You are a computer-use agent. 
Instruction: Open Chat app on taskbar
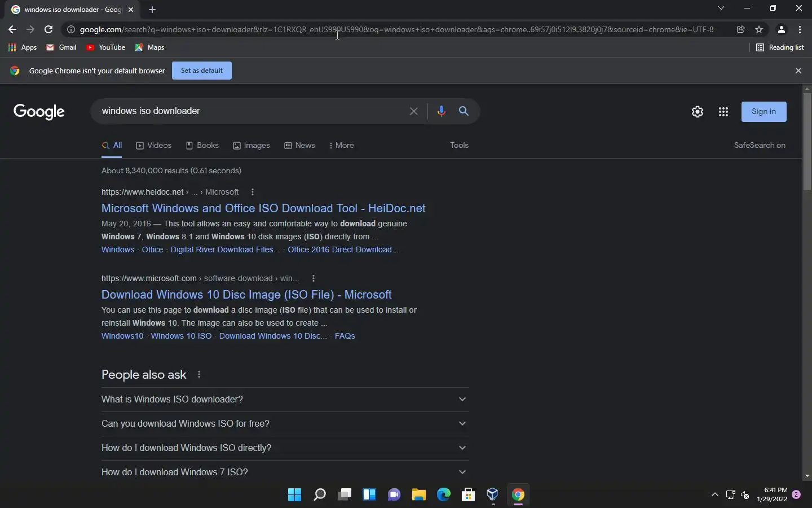(x=394, y=495)
